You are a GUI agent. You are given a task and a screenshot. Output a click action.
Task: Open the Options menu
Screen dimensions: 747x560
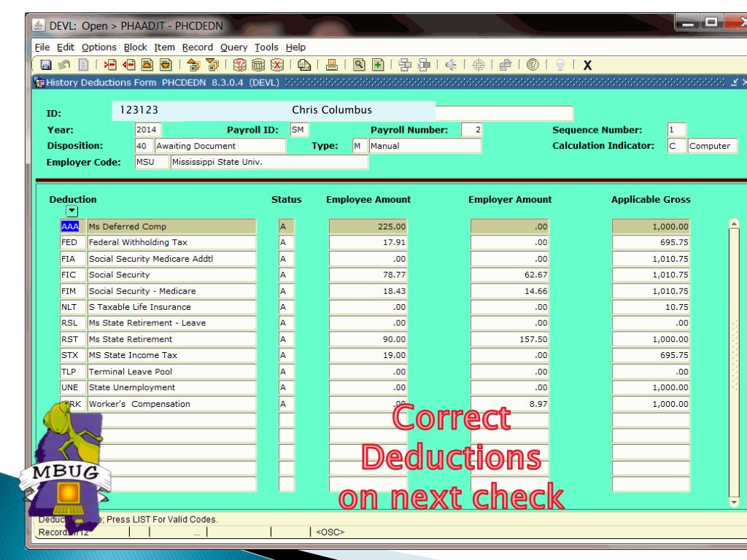(x=99, y=47)
